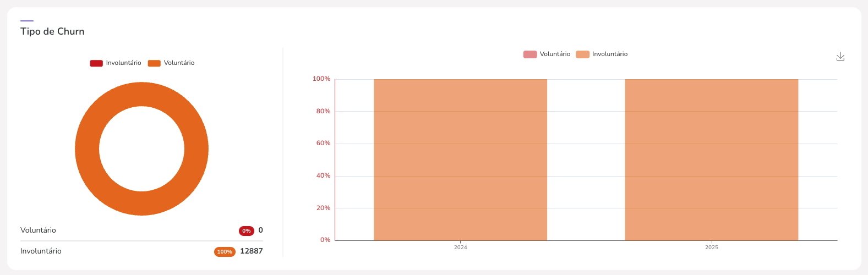Click the 20% y-axis label

pos(323,208)
